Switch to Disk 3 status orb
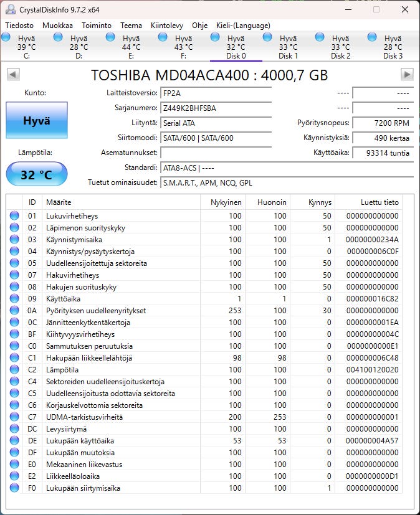Screen dimensions: 420x515 tap(372, 37)
